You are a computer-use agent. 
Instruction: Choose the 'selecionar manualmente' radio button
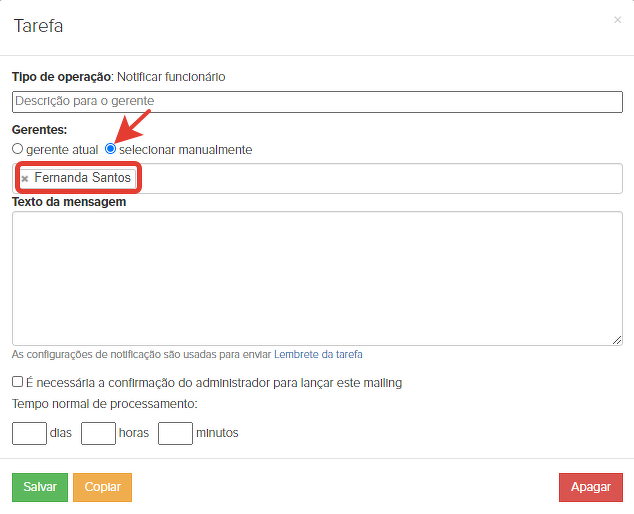click(x=111, y=149)
